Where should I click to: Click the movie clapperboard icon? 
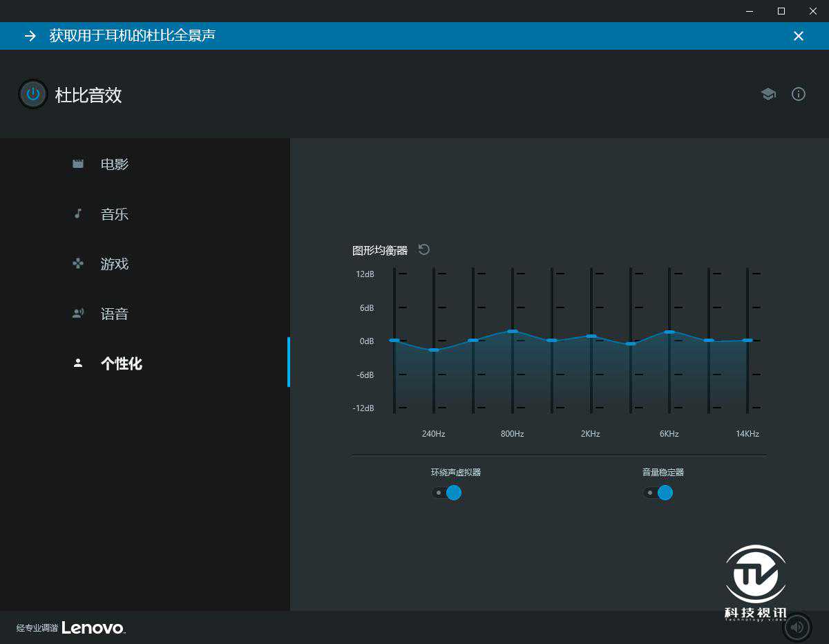pos(78,164)
